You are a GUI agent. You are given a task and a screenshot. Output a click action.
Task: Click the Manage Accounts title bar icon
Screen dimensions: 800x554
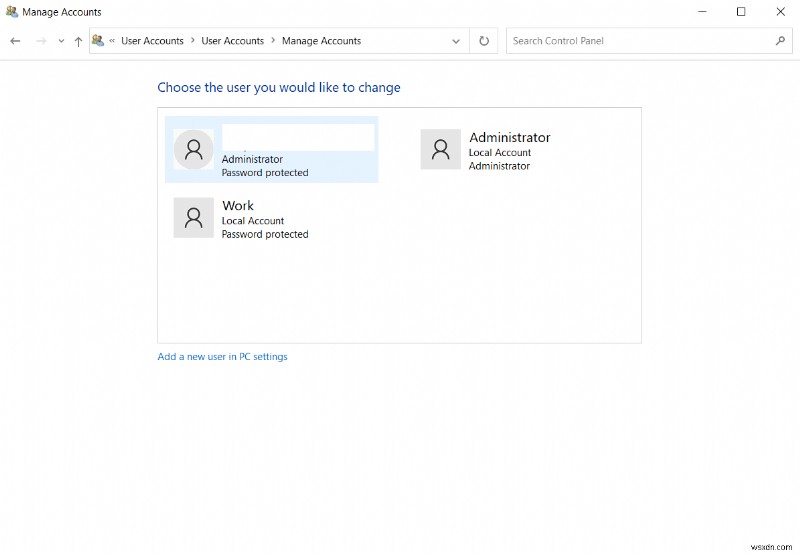point(12,12)
